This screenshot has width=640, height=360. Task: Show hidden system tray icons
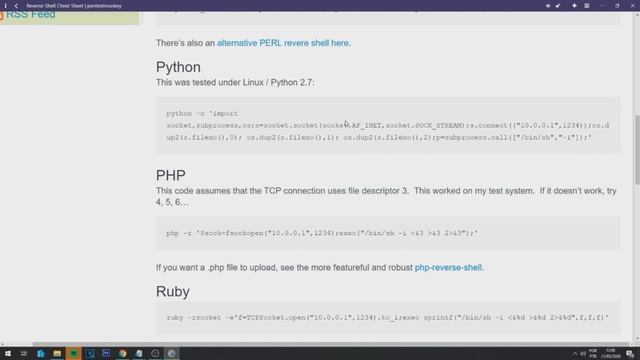pyautogui.click(x=575, y=354)
